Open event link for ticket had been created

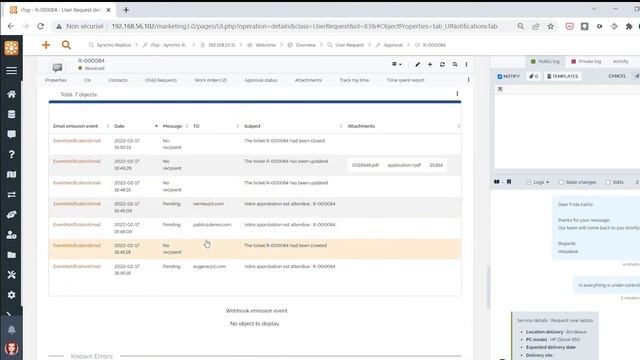coord(77,246)
